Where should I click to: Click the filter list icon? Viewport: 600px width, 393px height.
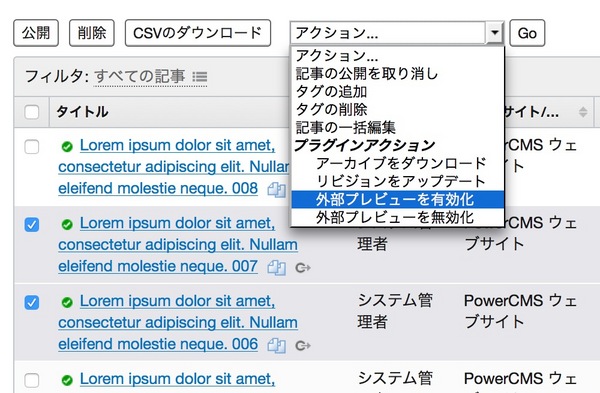click(200, 77)
